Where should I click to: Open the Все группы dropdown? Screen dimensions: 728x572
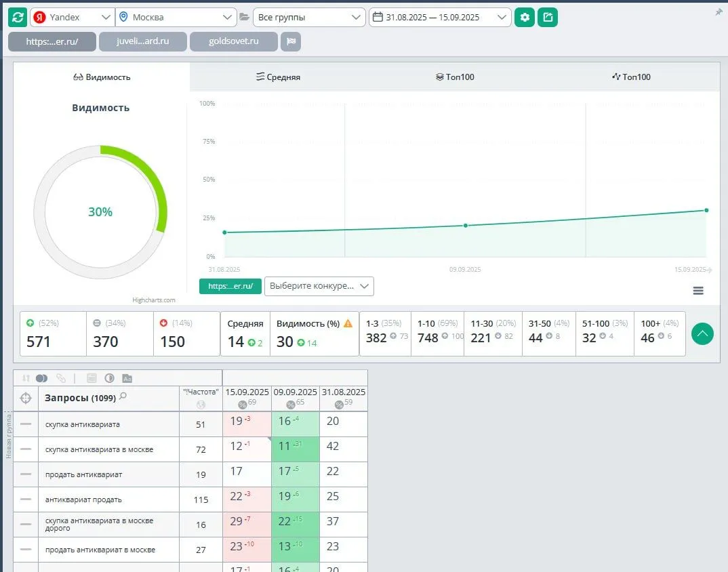309,17
